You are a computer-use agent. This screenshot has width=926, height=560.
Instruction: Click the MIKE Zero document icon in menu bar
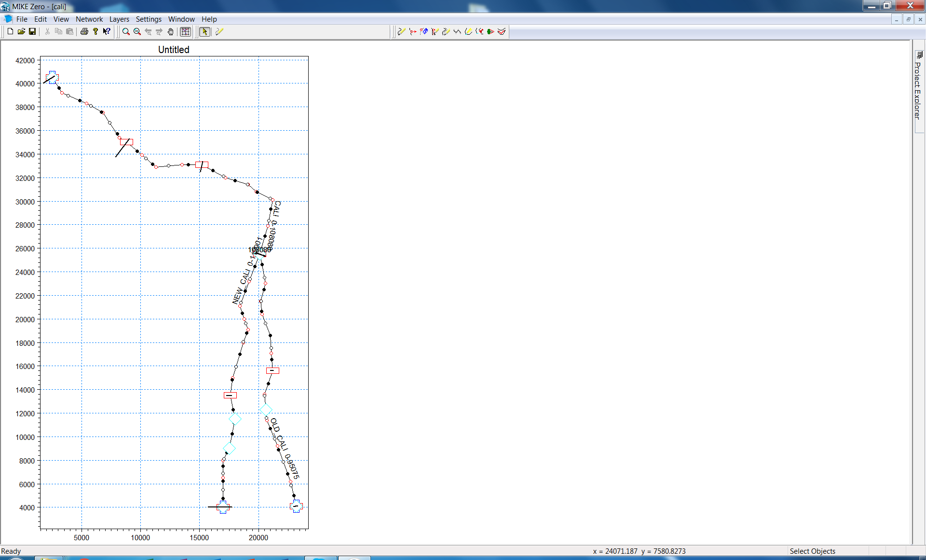point(8,19)
